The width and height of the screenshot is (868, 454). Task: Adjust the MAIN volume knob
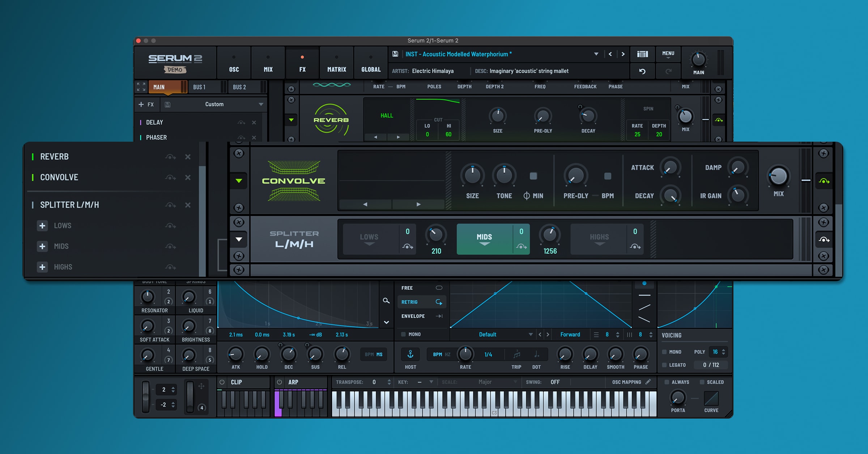698,59
